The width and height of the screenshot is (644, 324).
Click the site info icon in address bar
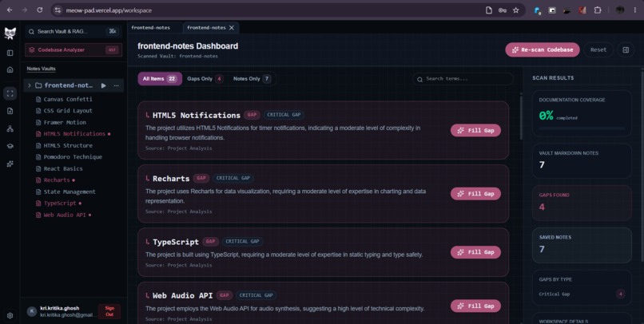pos(58,10)
